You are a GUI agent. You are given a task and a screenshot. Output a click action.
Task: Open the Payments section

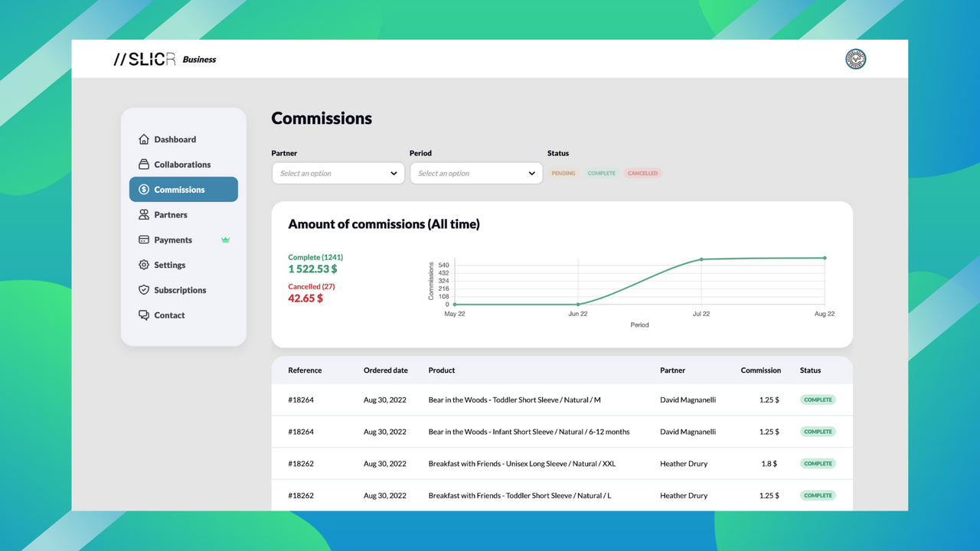[x=184, y=240]
